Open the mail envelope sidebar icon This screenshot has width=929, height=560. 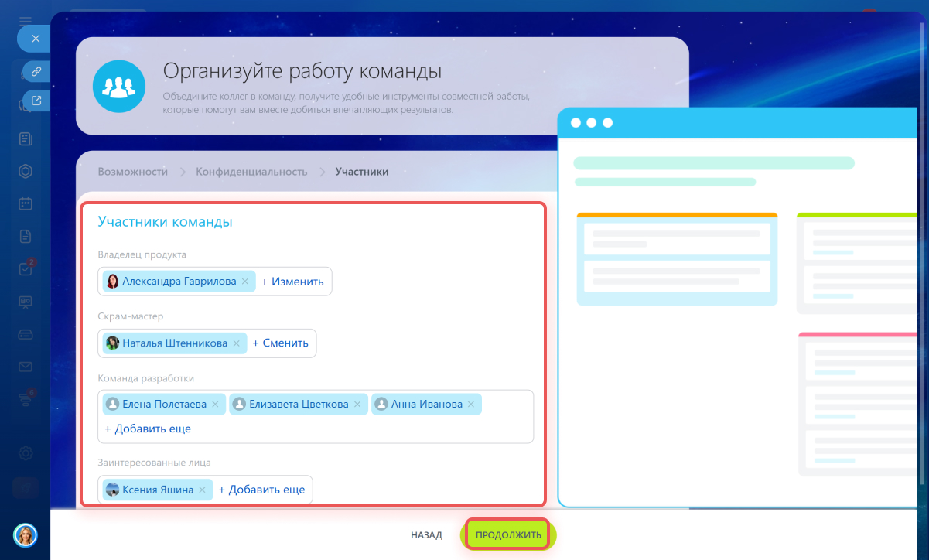(26, 367)
